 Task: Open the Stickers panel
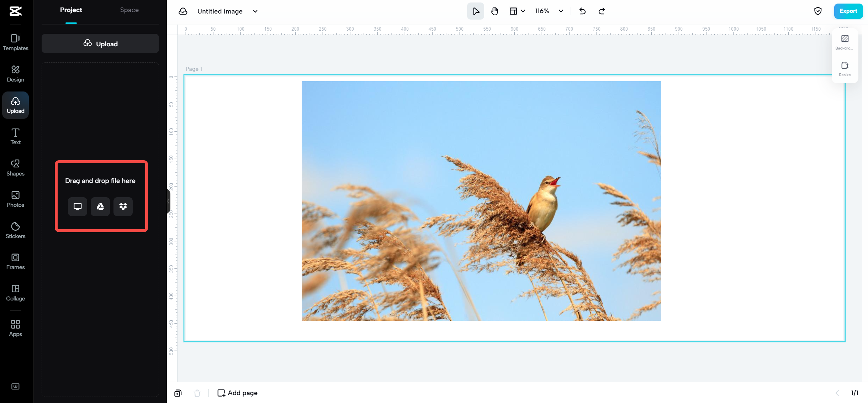(x=15, y=230)
